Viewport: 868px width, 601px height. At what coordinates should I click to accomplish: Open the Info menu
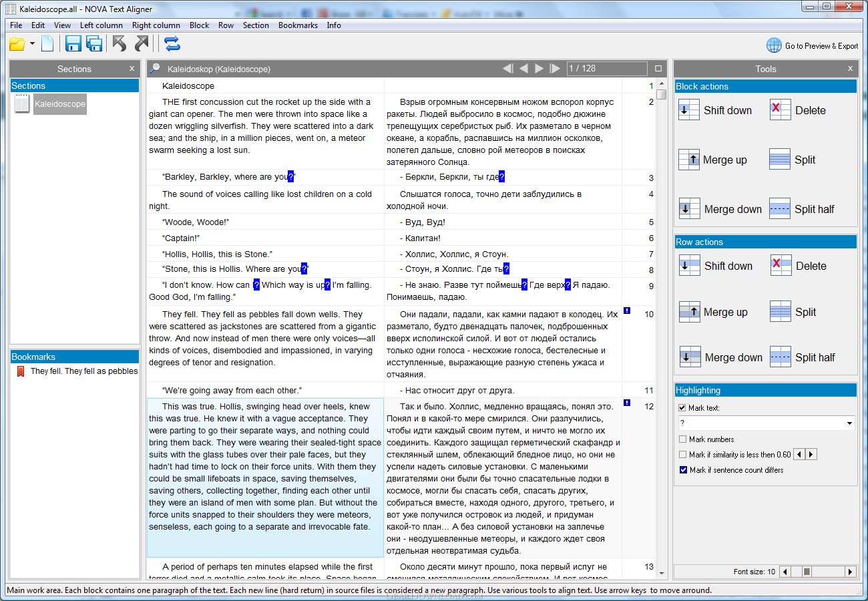coord(334,25)
